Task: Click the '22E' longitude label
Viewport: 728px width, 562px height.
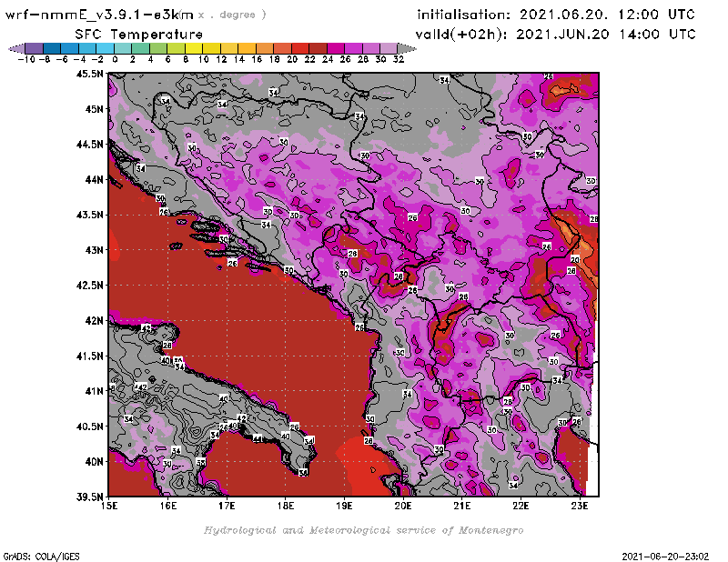Action: coord(521,506)
